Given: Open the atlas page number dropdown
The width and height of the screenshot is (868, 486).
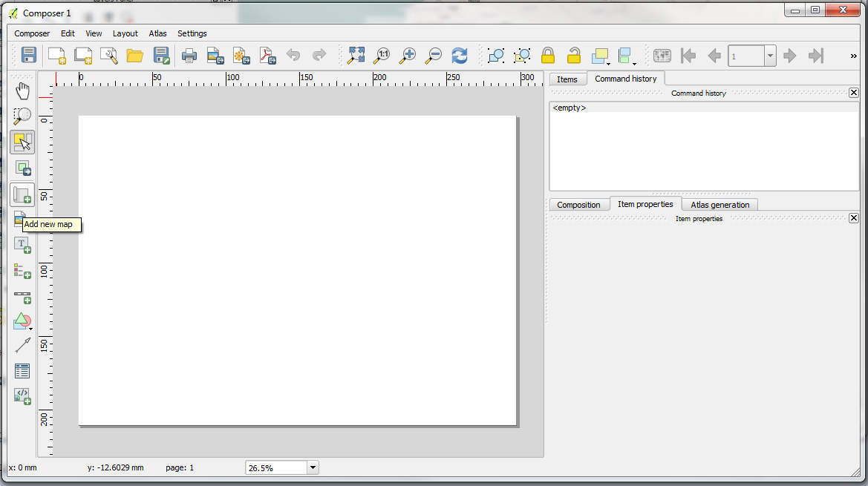Looking at the screenshot, I should pos(770,56).
